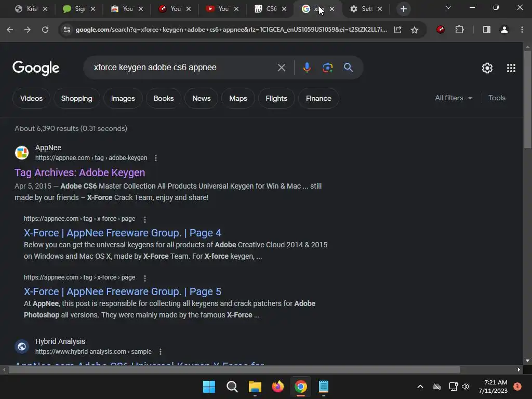
Task: Open Windows taskbar search
Action: 232,387
